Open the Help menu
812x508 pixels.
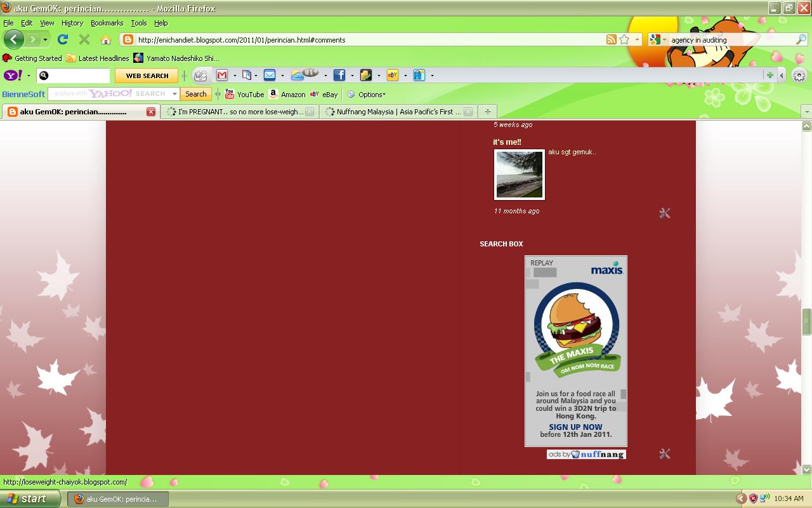point(161,23)
